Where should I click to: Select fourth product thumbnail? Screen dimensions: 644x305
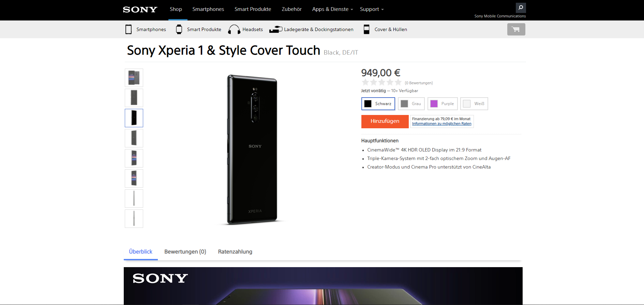[134, 138]
